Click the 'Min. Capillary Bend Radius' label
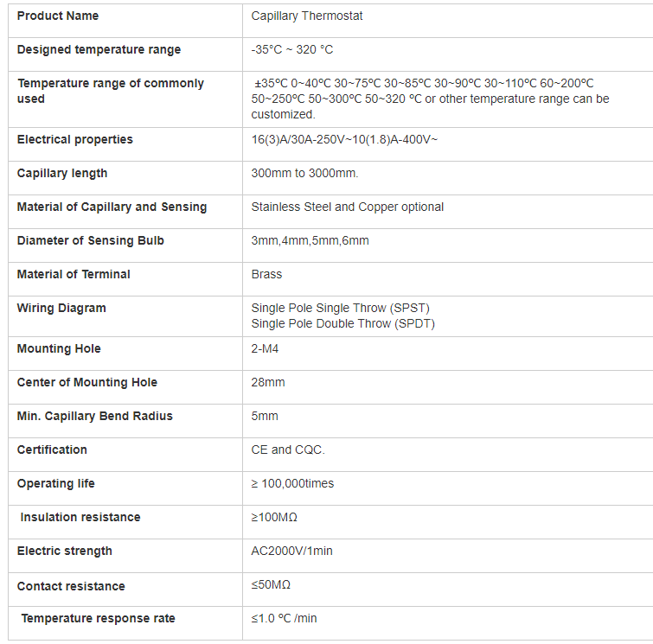653x644 pixels. pos(94,416)
